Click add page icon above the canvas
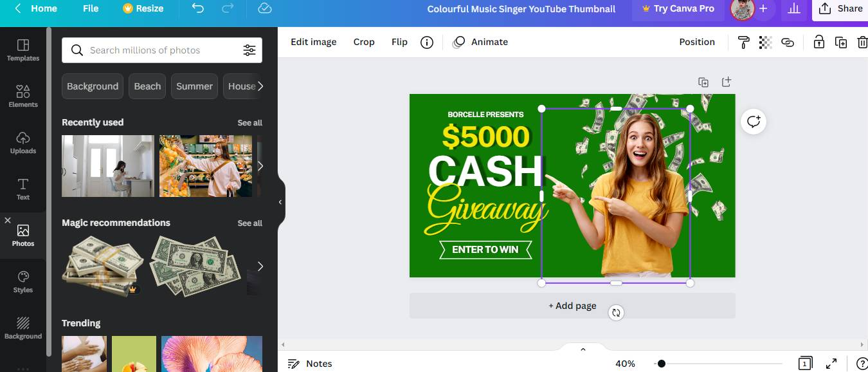 pos(726,82)
